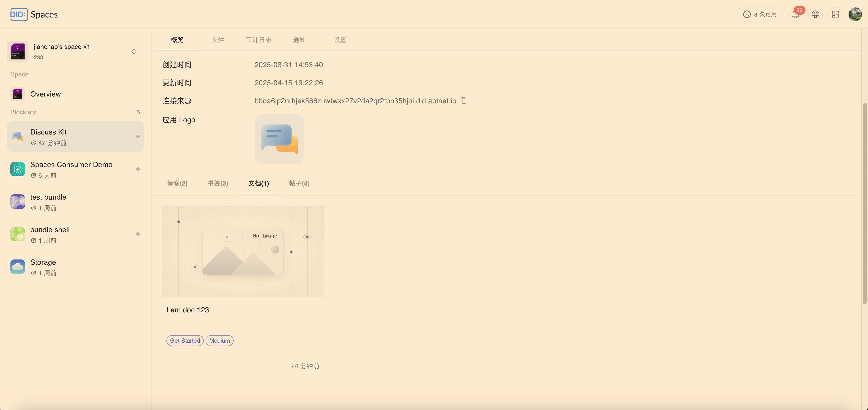868x410 pixels.
Task: Click the notification bell icon
Action: [x=795, y=14]
